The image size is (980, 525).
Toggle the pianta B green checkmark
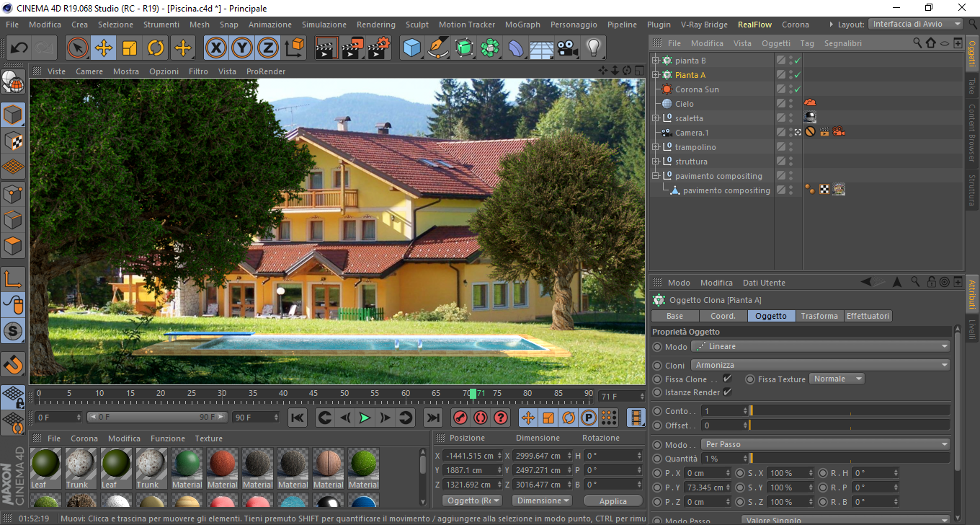point(797,61)
